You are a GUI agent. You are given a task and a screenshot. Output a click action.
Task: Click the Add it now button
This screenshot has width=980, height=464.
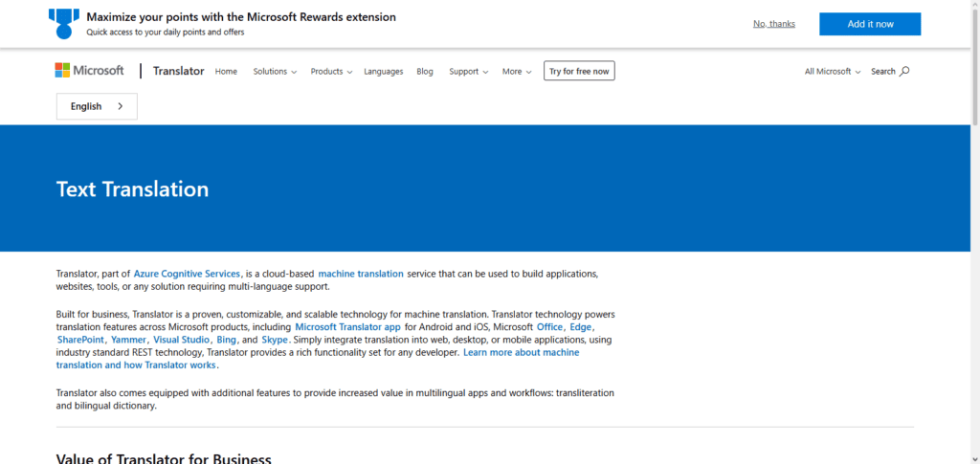(x=870, y=24)
